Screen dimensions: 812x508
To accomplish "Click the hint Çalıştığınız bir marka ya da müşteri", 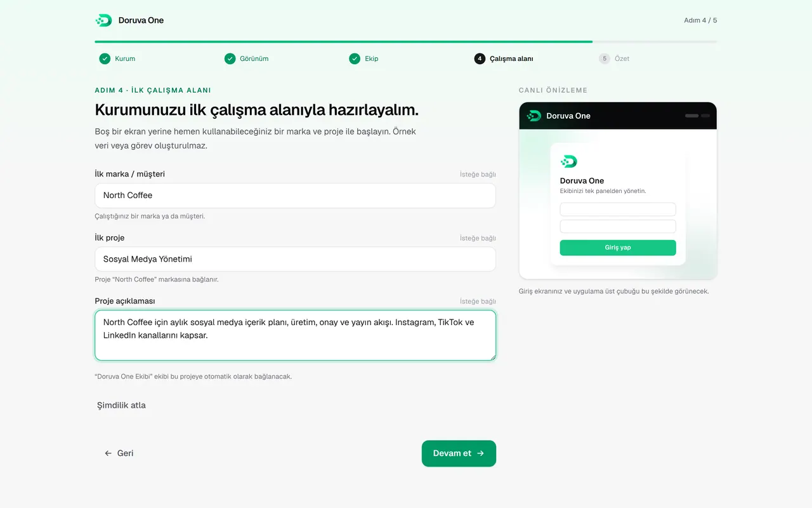I will coord(150,216).
